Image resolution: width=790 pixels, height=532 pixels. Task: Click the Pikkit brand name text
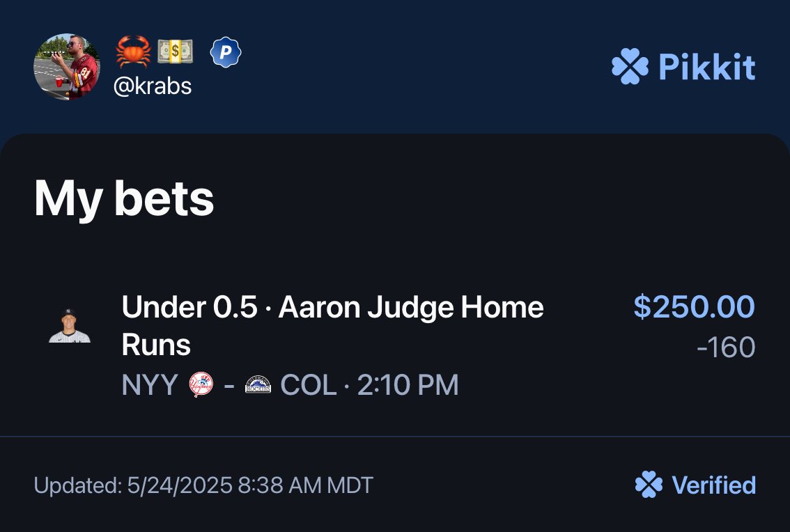(x=707, y=68)
